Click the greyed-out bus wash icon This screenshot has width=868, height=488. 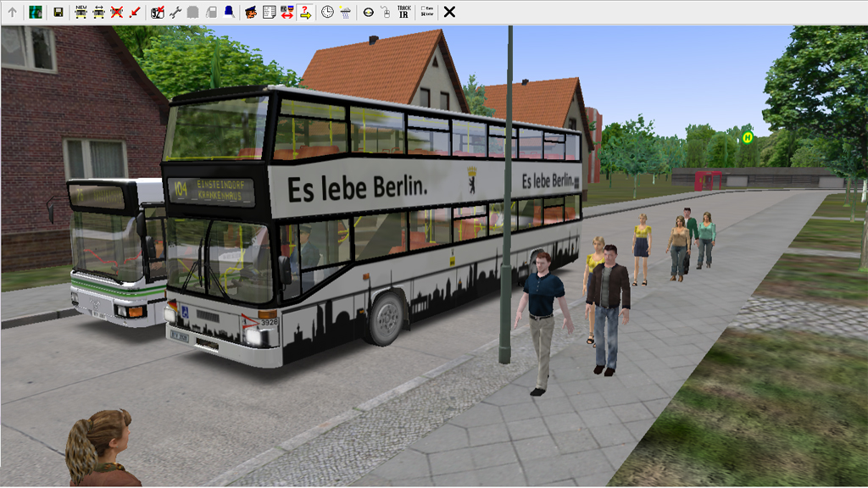click(192, 12)
